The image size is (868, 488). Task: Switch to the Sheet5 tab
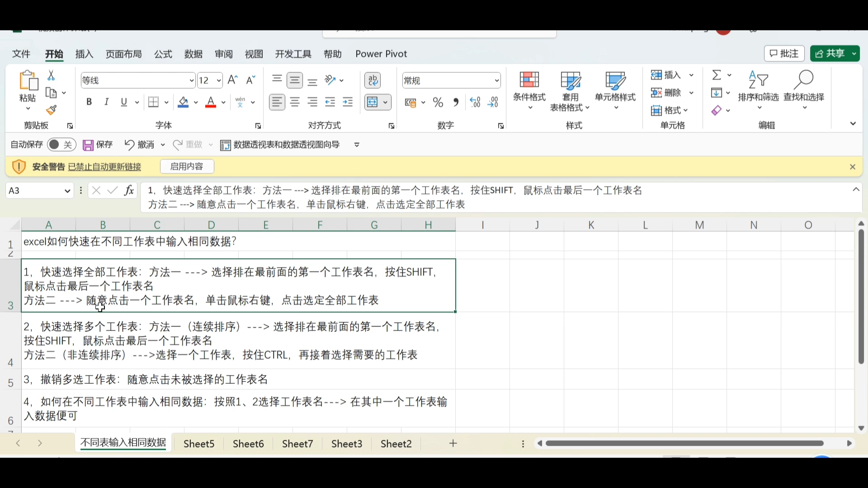pos(199,444)
